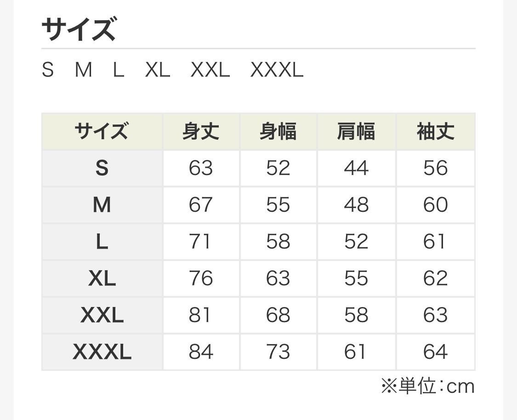Pick XXL in the size options row
The height and width of the screenshot is (420, 517).
click(210, 70)
